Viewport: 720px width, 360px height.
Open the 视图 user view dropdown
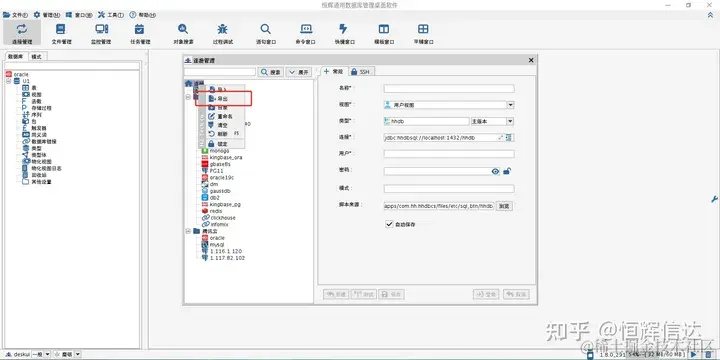pyautogui.click(x=511, y=105)
